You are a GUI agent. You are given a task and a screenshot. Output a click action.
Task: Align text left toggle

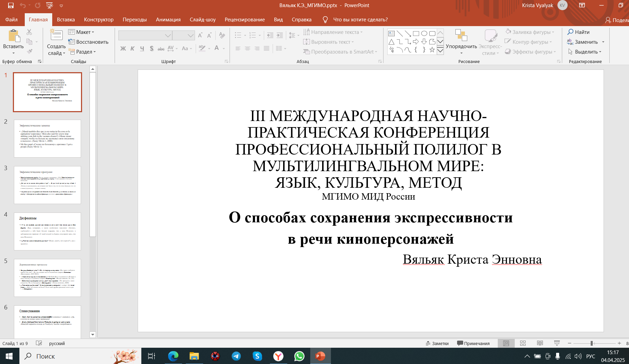click(238, 48)
